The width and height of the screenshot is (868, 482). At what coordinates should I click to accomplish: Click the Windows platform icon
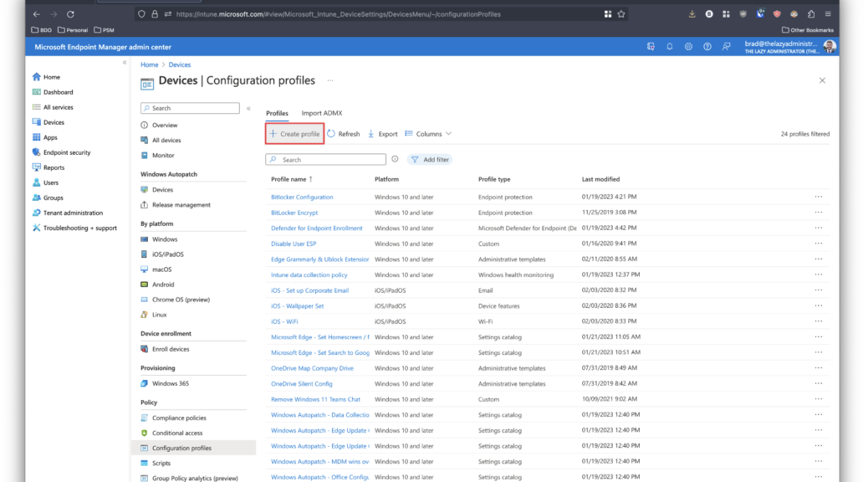click(x=145, y=239)
